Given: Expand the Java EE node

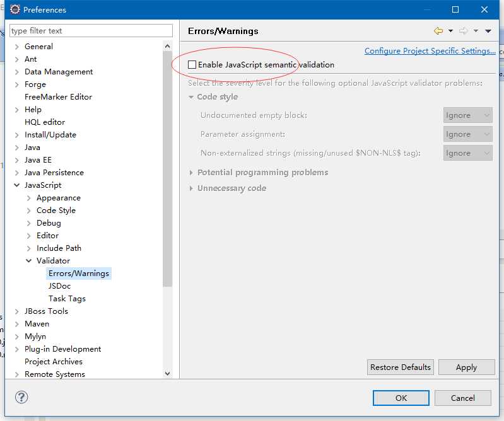Looking at the screenshot, I should pos(16,160).
